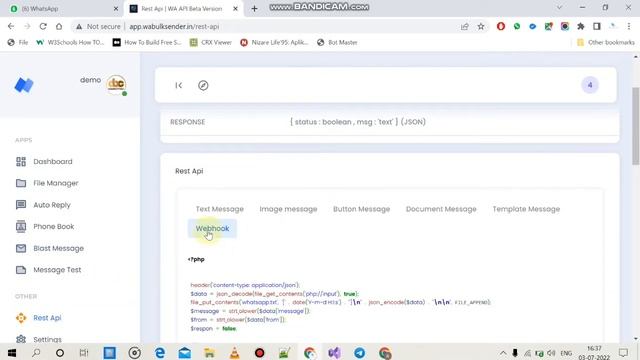Open Message Test in the sidebar
This screenshot has width=640, height=360.
coord(48,270)
